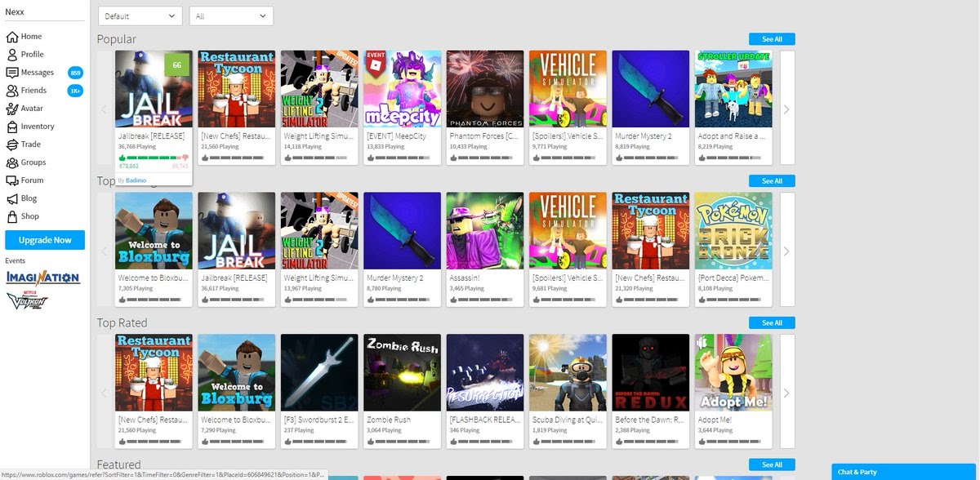Open Pokemon Brick Bronze thumbnail
The height and width of the screenshot is (480, 980).
click(733, 231)
